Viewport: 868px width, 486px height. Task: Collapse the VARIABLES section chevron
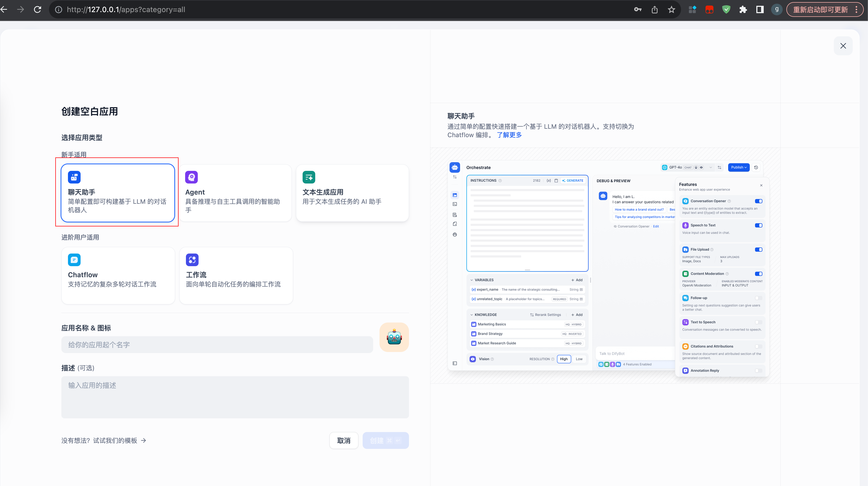pos(471,280)
